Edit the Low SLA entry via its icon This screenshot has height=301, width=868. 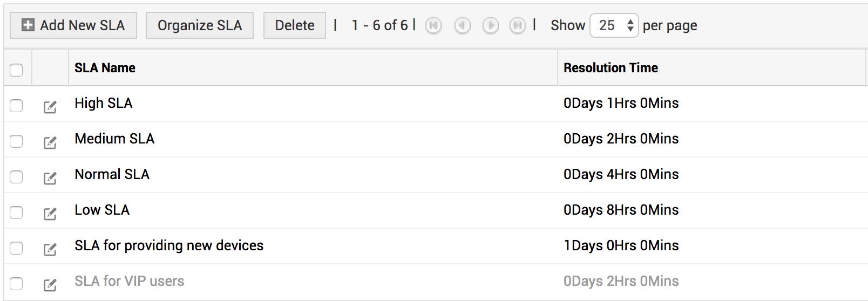pyautogui.click(x=50, y=214)
